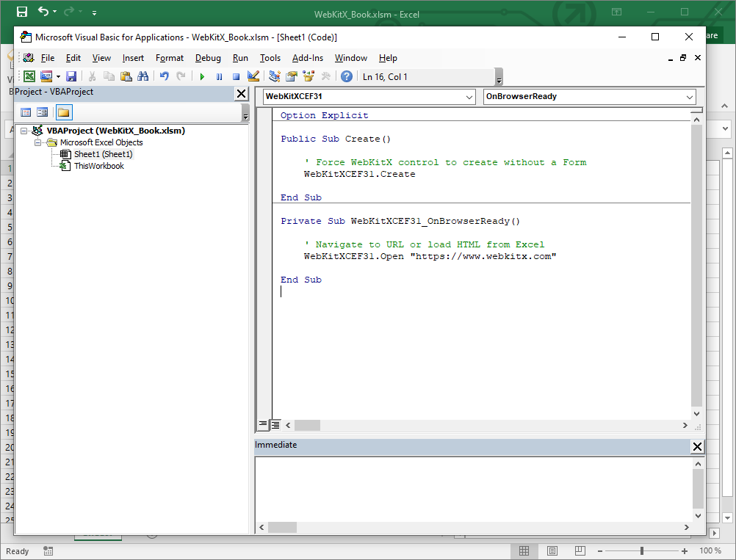Viewport: 736px width, 560px height.
Task: Open the Debug menu
Action: (x=208, y=58)
